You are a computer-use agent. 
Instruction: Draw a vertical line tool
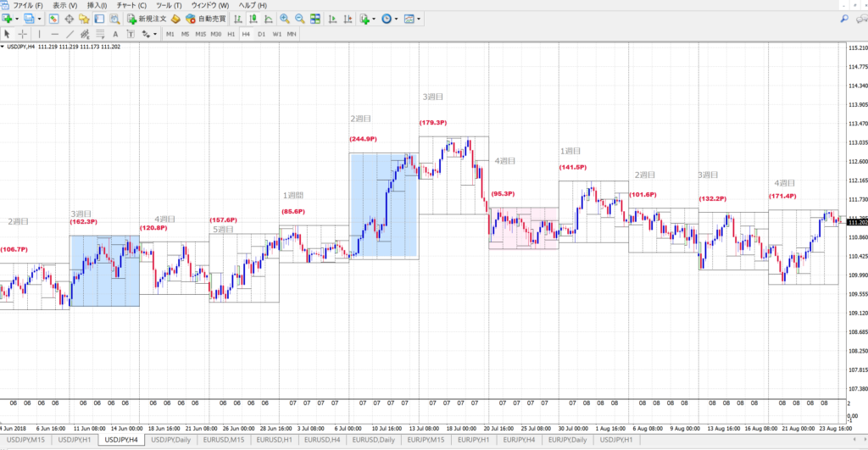coord(39,34)
